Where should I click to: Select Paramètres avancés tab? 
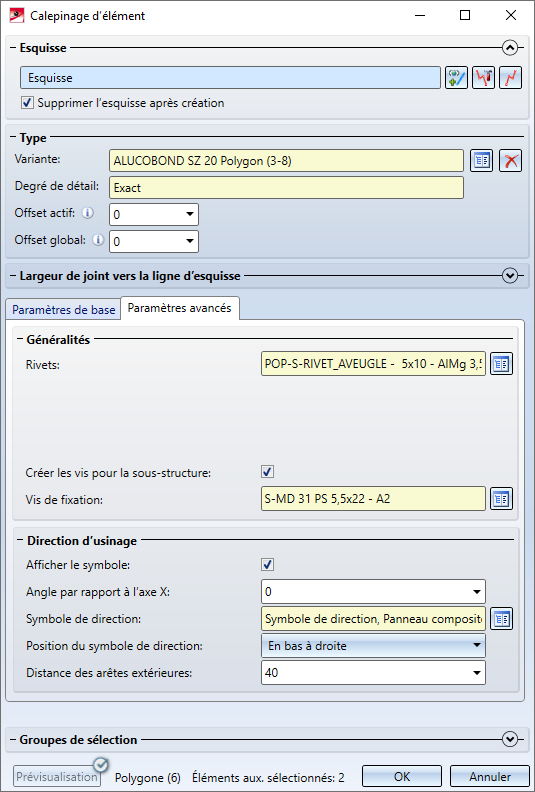point(179,308)
